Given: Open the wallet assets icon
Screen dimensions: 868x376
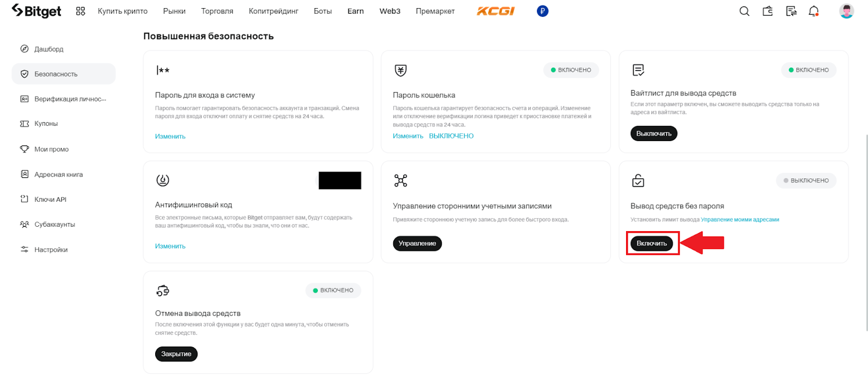Looking at the screenshot, I should [768, 11].
